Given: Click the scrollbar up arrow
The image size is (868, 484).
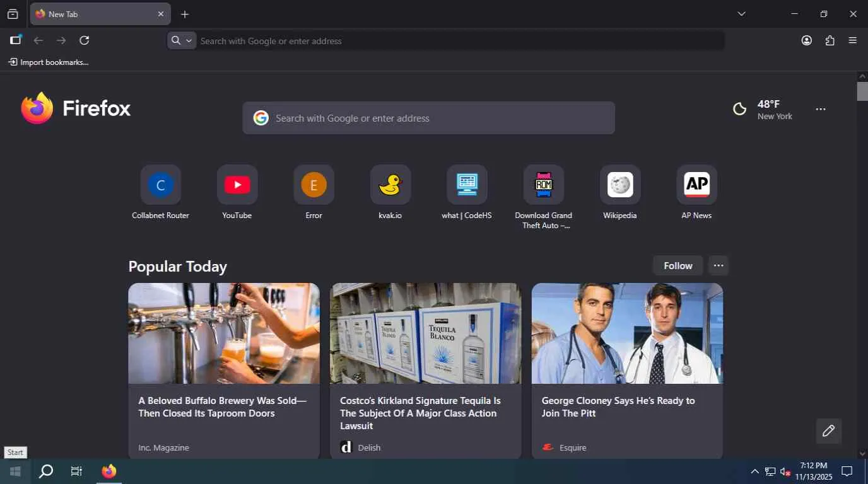Looking at the screenshot, I should click(862, 76).
